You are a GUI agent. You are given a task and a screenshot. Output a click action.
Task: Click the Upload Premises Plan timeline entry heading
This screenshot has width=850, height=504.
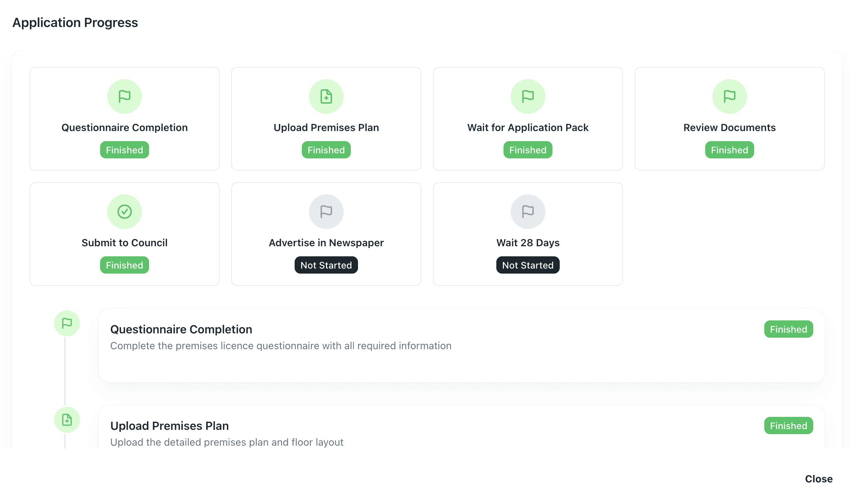tap(170, 426)
